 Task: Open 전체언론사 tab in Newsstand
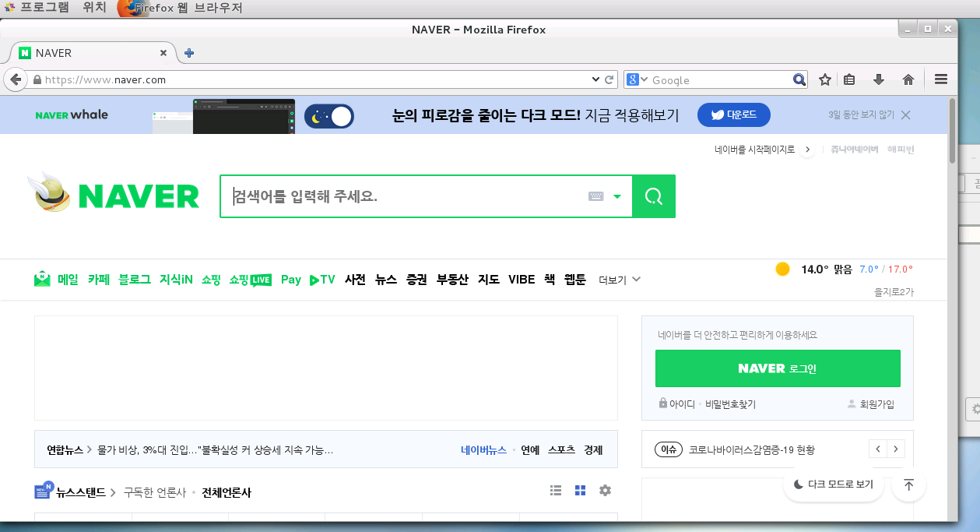227,492
